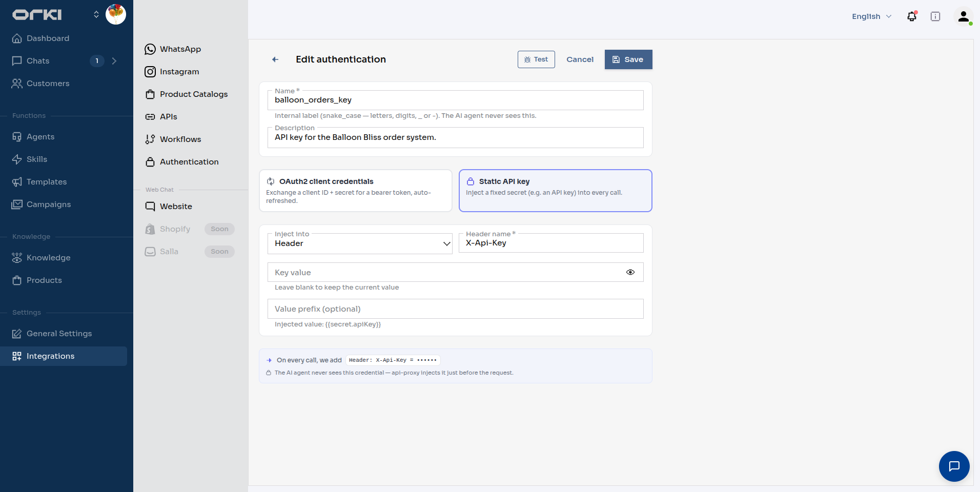Click the Chats unread count badge
Image resolution: width=980 pixels, height=492 pixels.
(97, 61)
